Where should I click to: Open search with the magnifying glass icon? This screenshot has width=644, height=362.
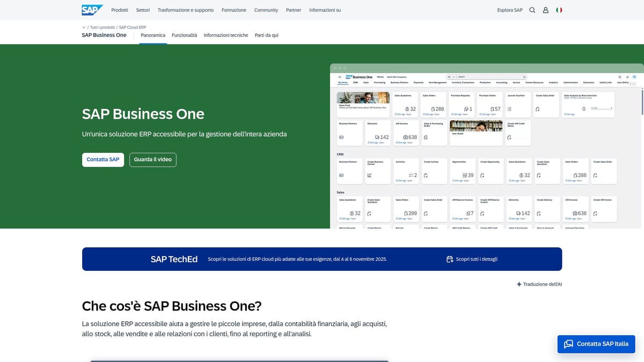pyautogui.click(x=532, y=10)
